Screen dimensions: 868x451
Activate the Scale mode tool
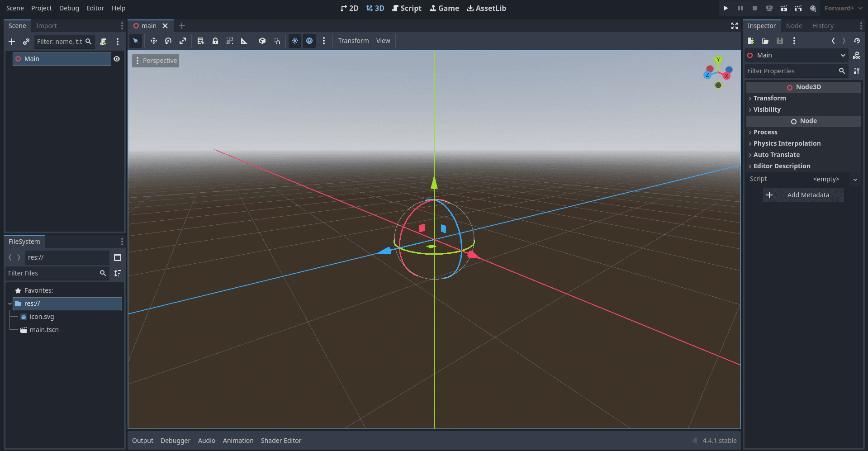point(183,41)
